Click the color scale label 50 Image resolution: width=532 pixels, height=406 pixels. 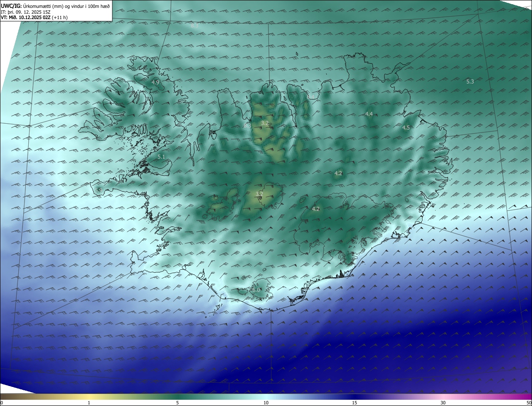pos(529,403)
